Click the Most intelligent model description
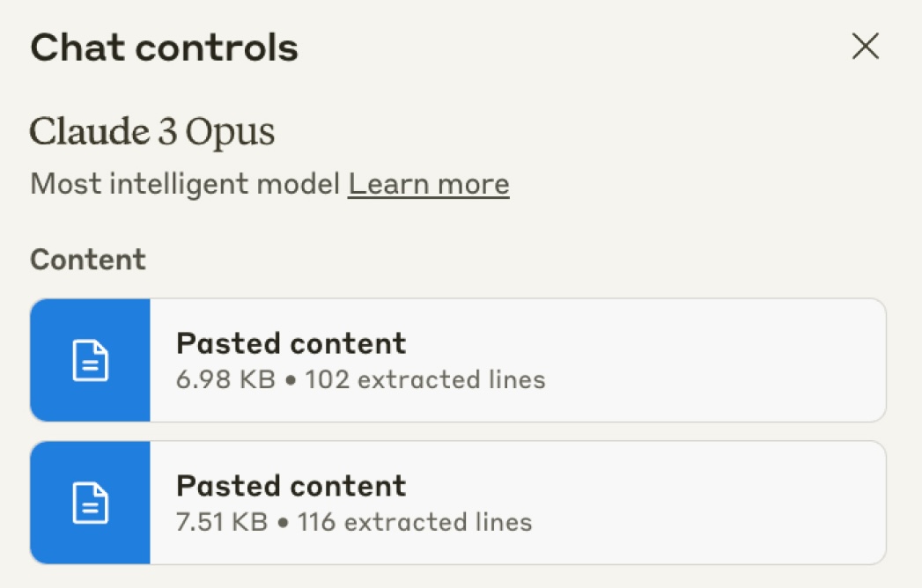The image size is (922, 588). click(x=185, y=184)
